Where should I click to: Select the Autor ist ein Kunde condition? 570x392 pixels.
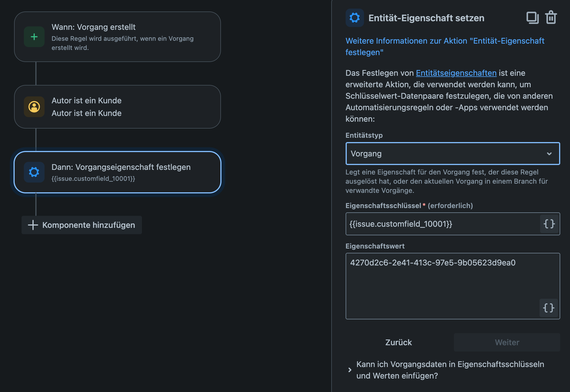118,107
